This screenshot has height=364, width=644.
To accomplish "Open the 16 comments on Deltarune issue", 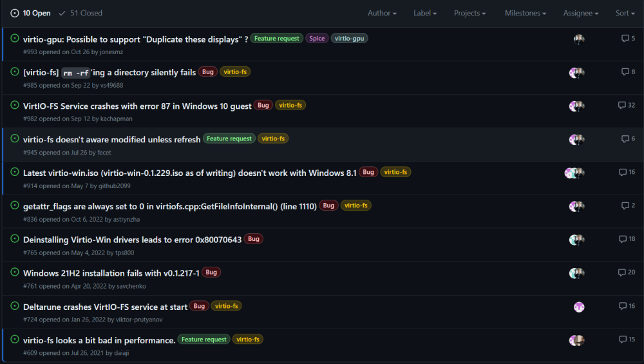I will point(627,305).
